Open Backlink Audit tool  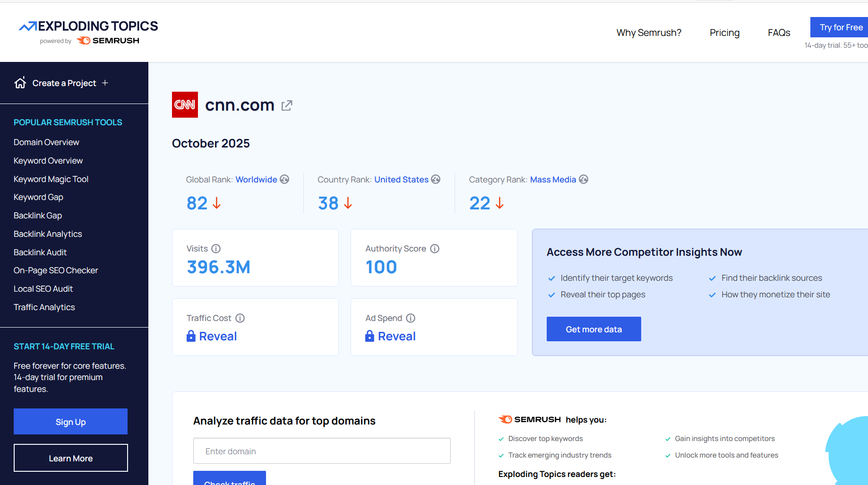click(40, 252)
